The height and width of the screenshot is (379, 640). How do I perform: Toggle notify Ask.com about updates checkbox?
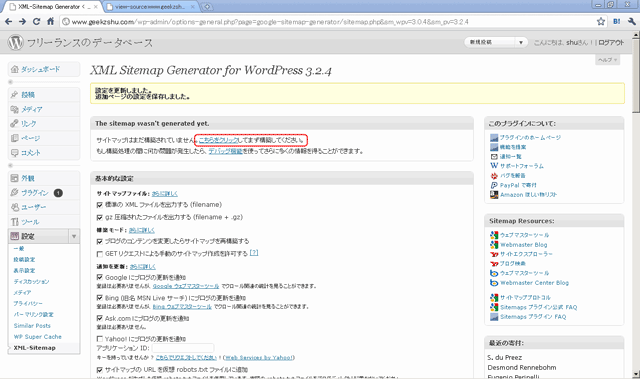pos(100,318)
